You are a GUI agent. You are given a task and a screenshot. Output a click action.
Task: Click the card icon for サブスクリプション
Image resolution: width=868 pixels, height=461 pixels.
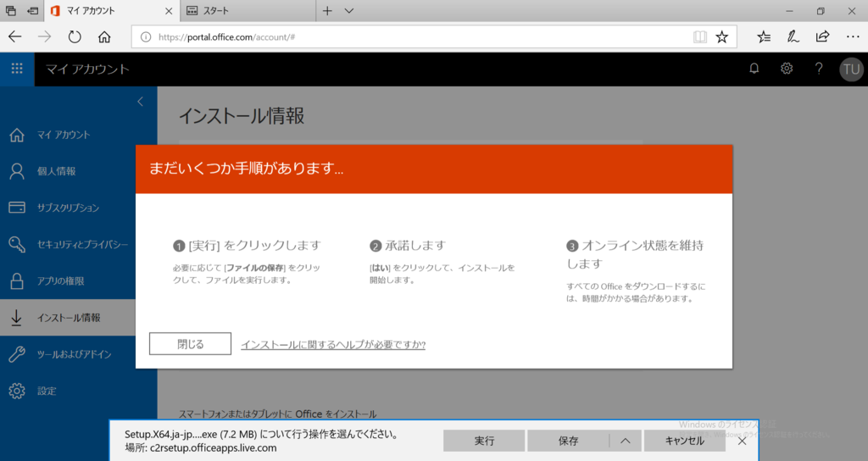coord(17,208)
